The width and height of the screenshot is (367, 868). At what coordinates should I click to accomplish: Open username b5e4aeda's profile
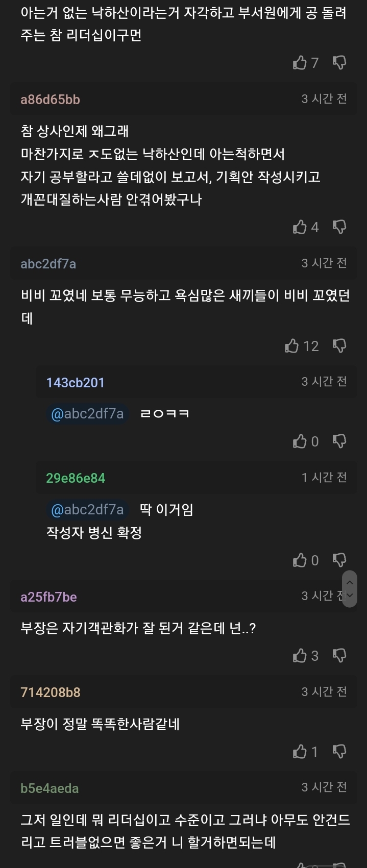50,788
